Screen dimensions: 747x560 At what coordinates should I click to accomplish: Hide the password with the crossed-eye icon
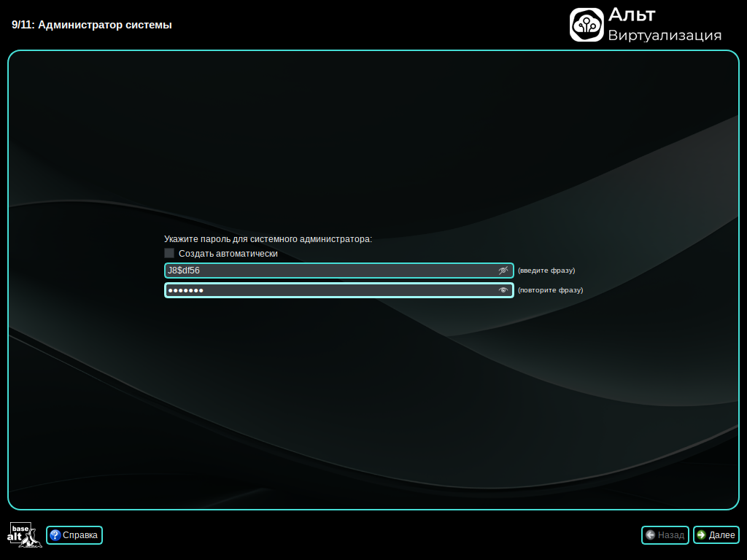[503, 271]
